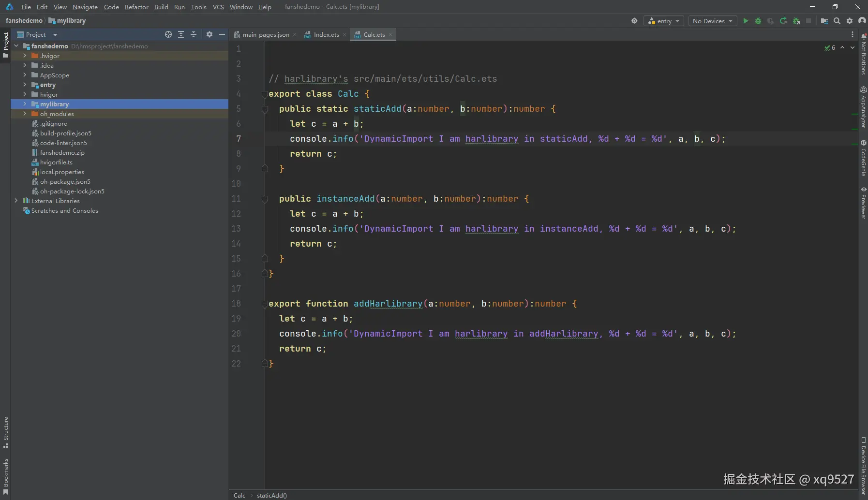The image size is (868, 500).
Task: Collapse all nodes in Project panel
Action: (x=194, y=34)
